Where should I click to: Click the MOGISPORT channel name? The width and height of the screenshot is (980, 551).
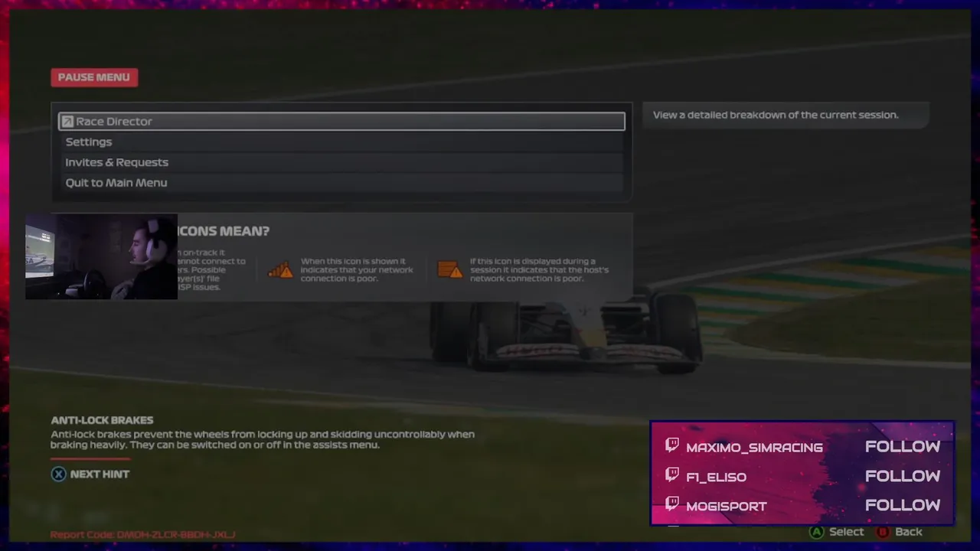pyautogui.click(x=726, y=506)
